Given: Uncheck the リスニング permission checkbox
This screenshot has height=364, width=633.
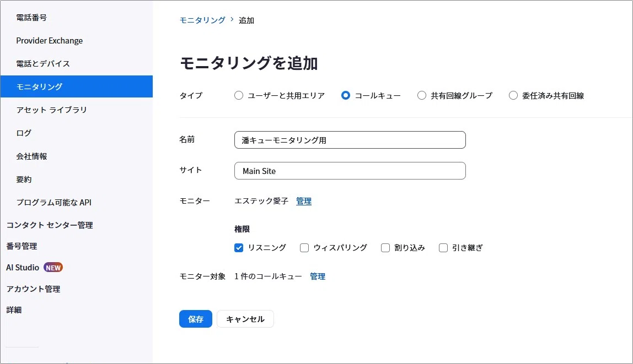Looking at the screenshot, I should pyautogui.click(x=239, y=247).
